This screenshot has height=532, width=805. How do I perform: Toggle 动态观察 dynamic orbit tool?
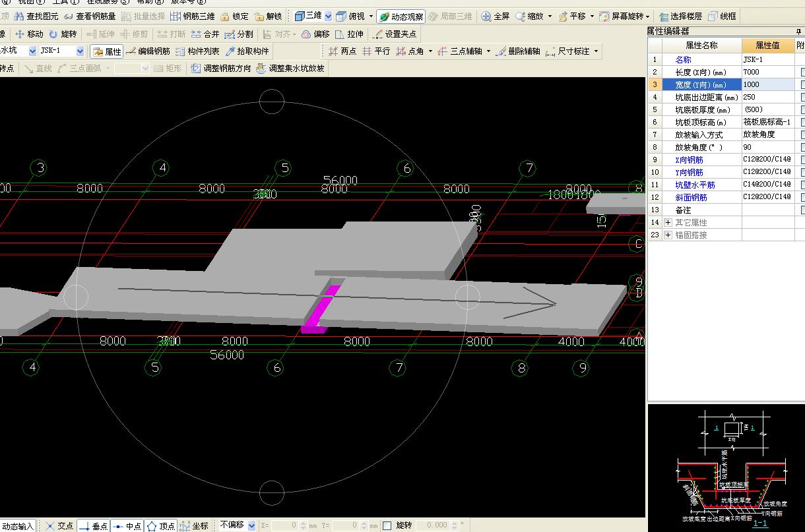(x=401, y=16)
